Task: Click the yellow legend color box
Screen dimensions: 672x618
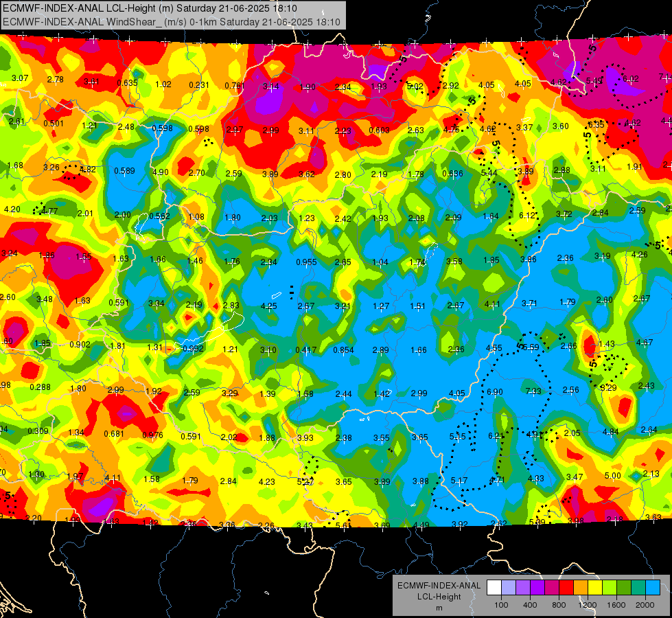Action: point(595,588)
